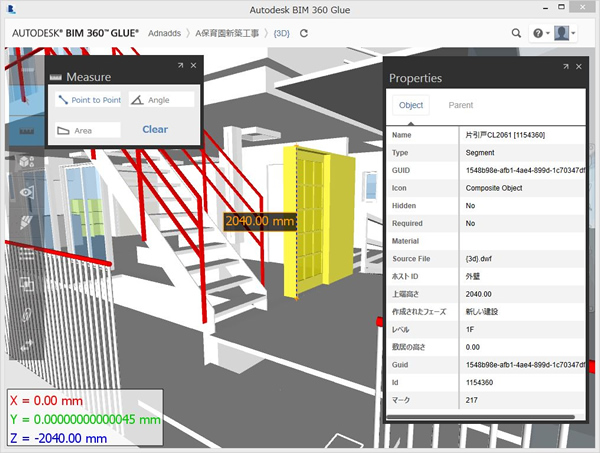Click the ホスト ID property row label
Screen dimensions: 600x453
point(405,276)
